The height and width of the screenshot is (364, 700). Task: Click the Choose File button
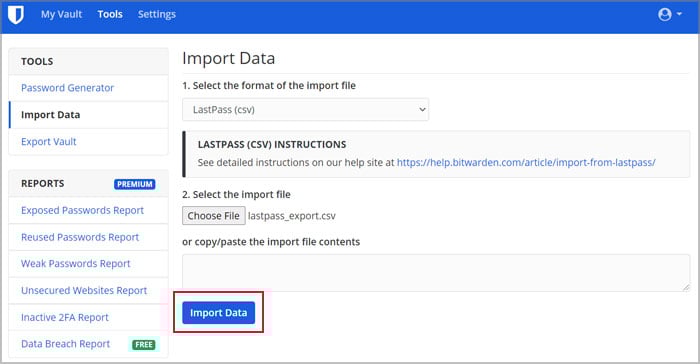tap(213, 216)
